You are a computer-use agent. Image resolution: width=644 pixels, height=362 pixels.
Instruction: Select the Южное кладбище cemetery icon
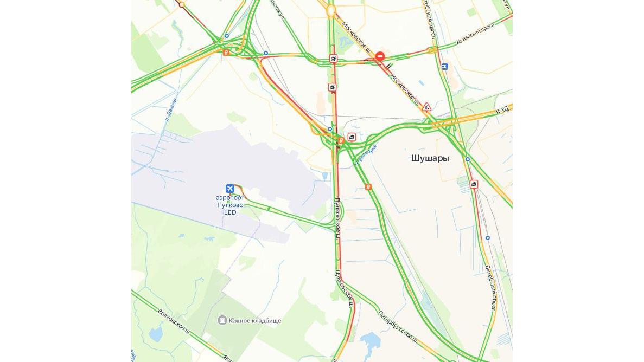pyautogui.click(x=222, y=320)
